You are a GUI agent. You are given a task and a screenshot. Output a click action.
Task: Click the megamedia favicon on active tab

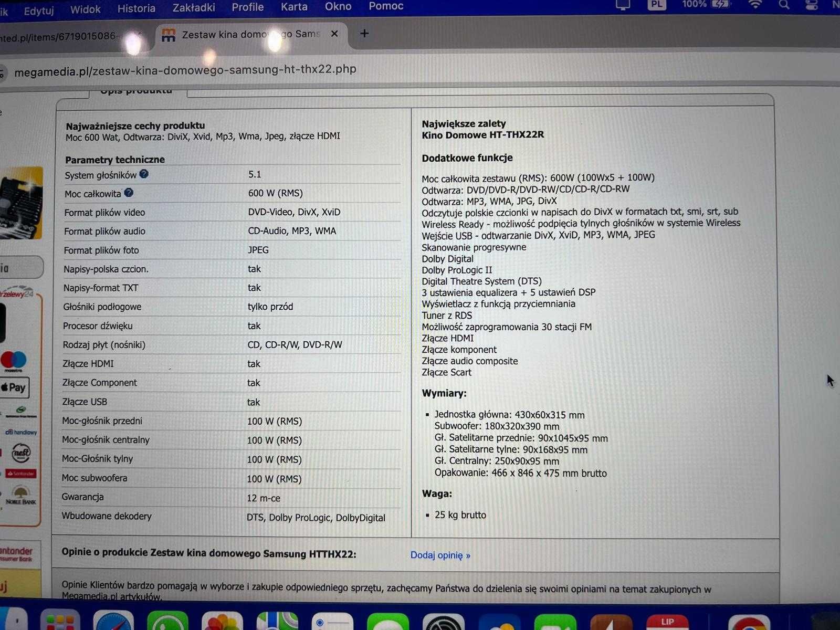click(x=168, y=35)
